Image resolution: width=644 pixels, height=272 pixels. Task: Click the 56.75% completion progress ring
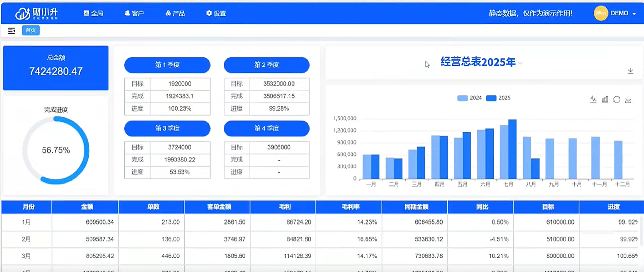[x=56, y=150]
